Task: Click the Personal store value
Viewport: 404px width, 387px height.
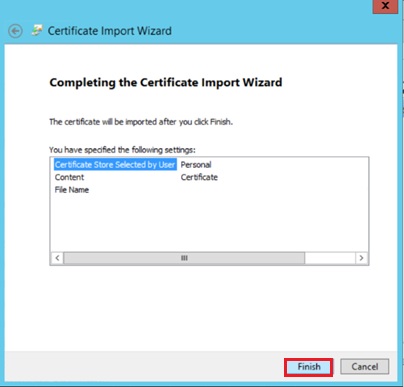Action: [x=196, y=165]
